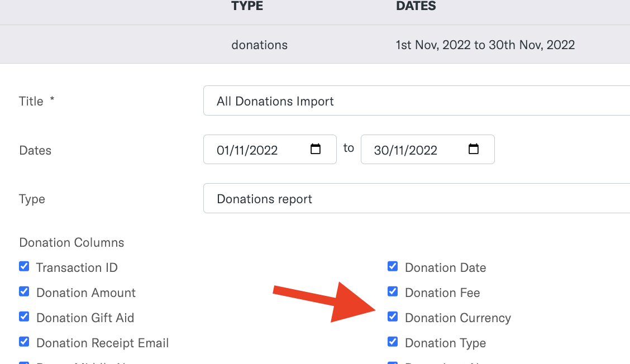The image size is (630, 364).
Task: Open the end date calendar picker icon
Action: pyautogui.click(x=474, y=149)
